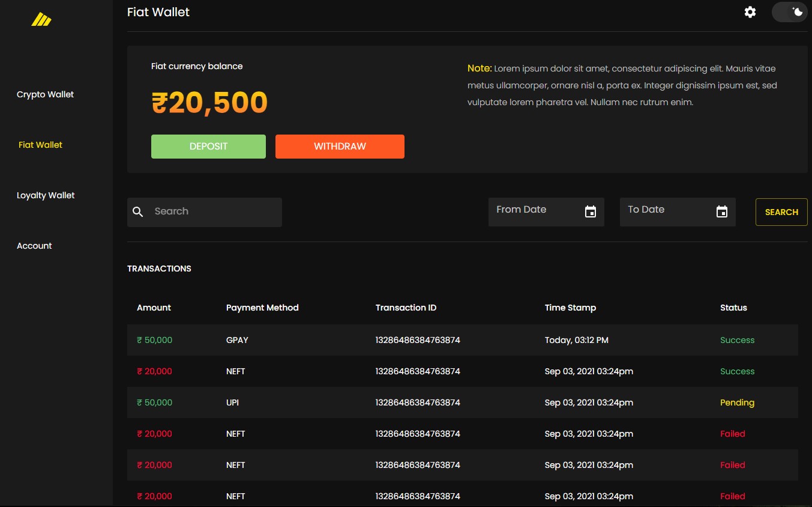Open the Account page in sidebar
The image size is (812, 507).
pos(35,246)
